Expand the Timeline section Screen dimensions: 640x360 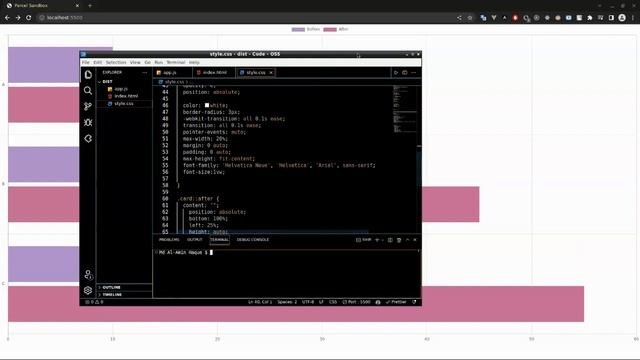click(x=124, y=295)
